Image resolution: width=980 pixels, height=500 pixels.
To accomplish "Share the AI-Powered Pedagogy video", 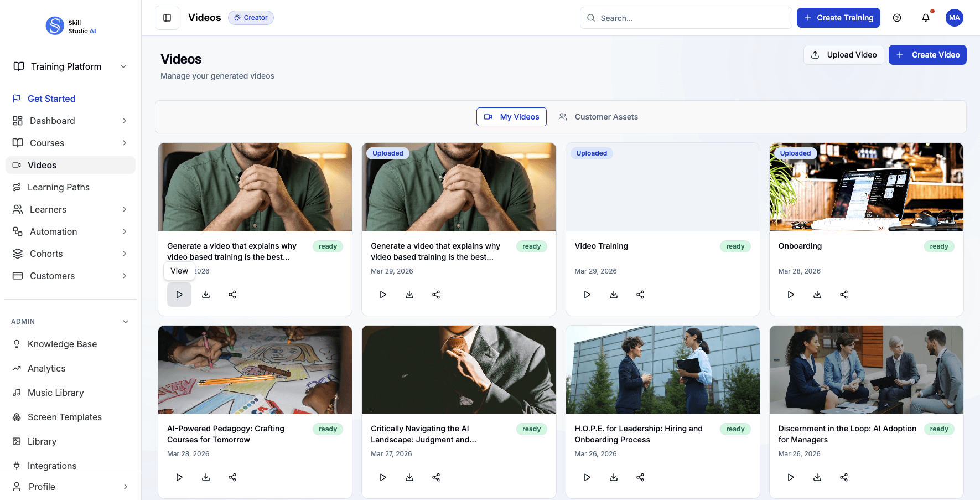I will coord(232,477).
